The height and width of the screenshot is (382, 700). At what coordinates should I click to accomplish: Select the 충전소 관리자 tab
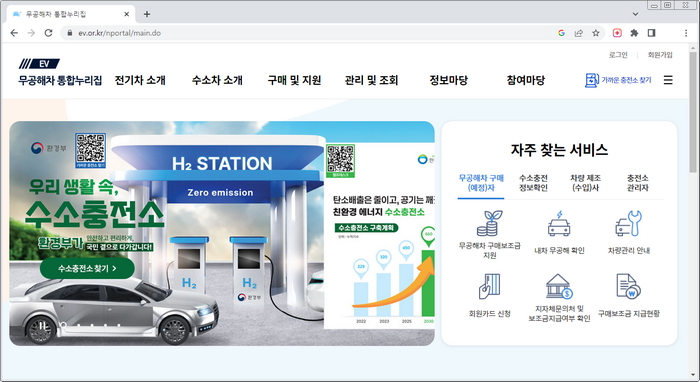pyautogui.click(x=638, y=183)
